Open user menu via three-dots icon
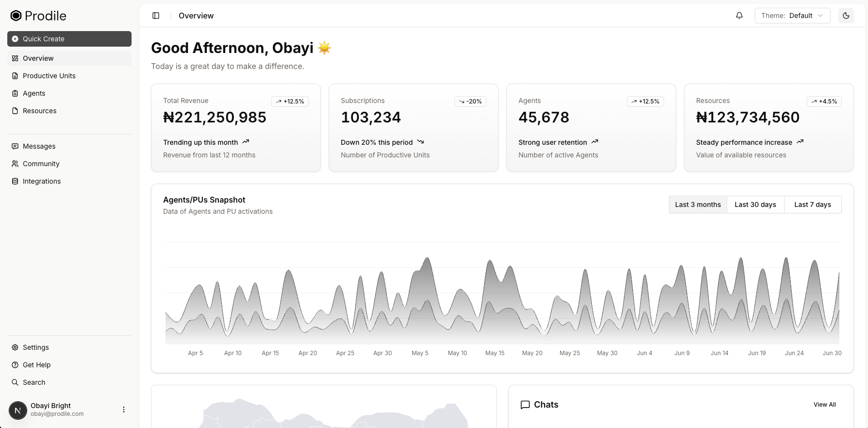Image resolution: width=868 pixels, height=428 pixels. (x=124, y=410)
